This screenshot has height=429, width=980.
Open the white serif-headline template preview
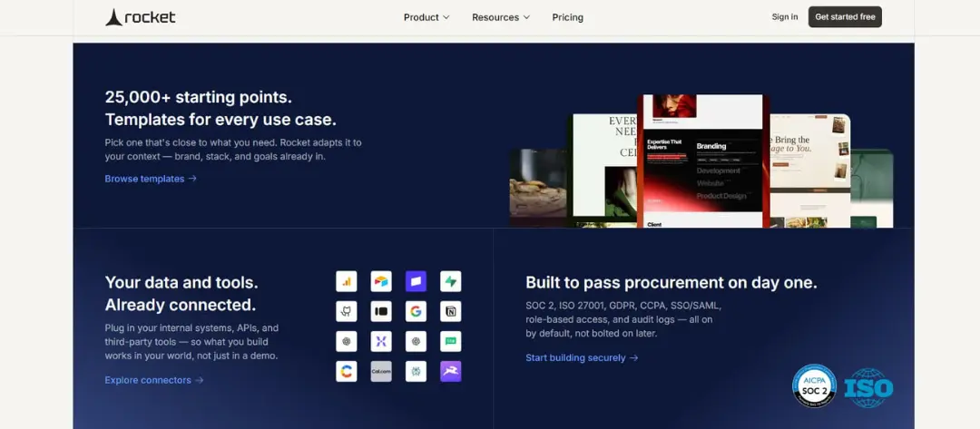pos(602,171)
